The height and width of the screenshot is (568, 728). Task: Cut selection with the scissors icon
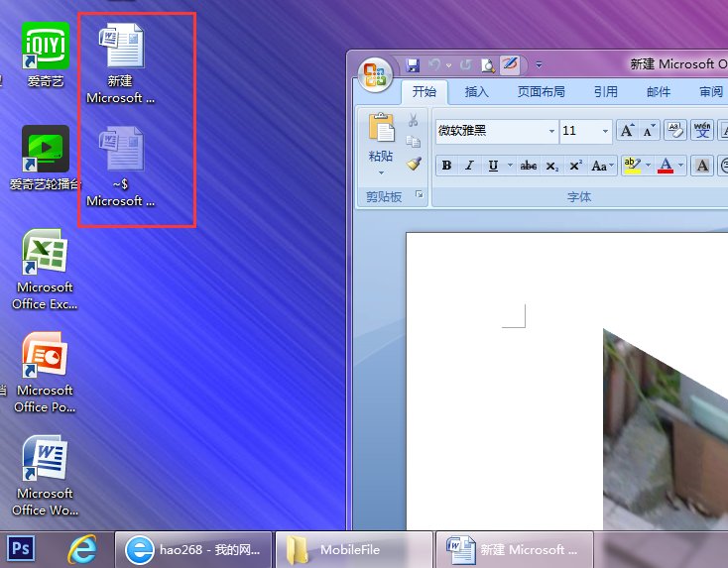tap(413, 121)
